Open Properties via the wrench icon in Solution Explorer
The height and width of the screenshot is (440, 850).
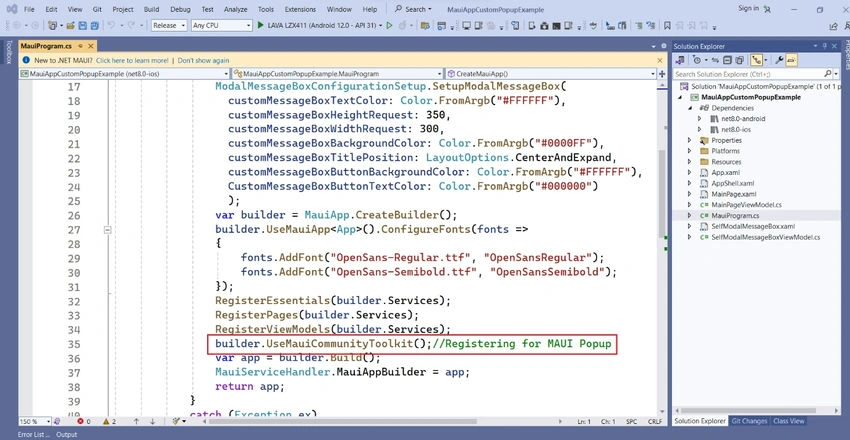pyautogui.click(x=779, y=60)
